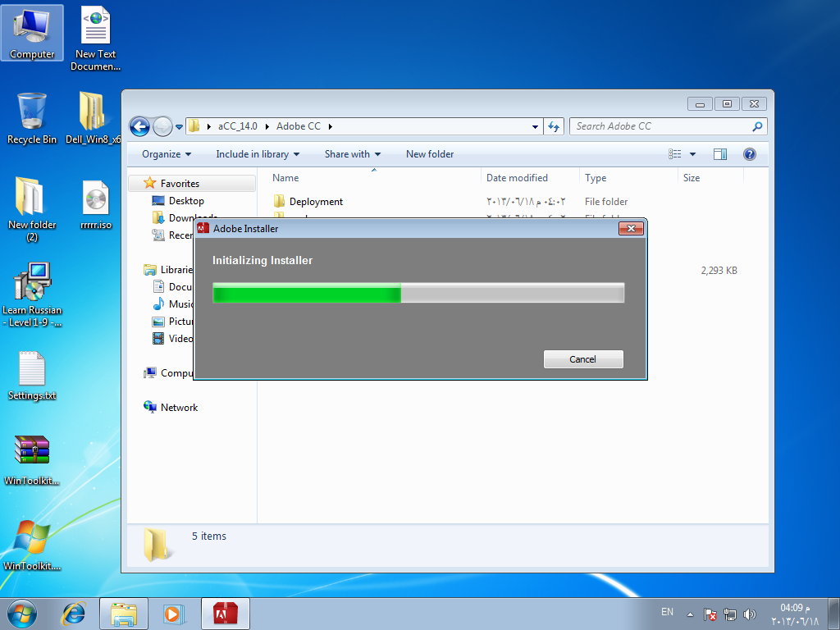Select the Dell_Win8 folder on desktop
Screen dimensions: 840x630
(93, 118)
